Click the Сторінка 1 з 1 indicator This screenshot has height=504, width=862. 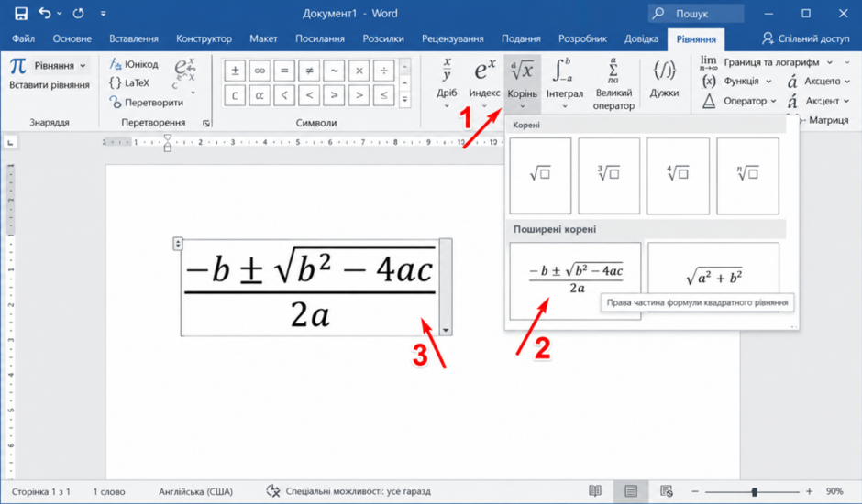click(41, 491)
